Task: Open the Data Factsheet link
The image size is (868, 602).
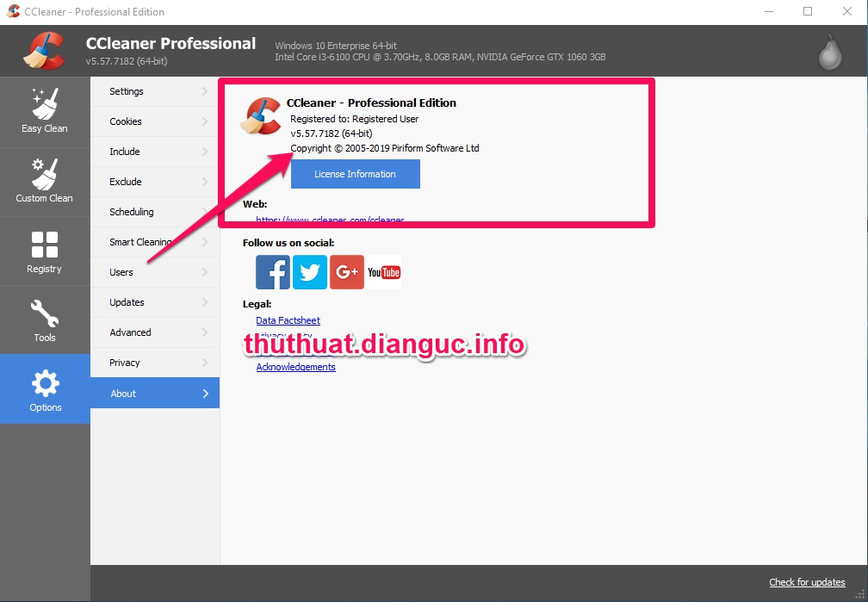Action: click(288, 320)
